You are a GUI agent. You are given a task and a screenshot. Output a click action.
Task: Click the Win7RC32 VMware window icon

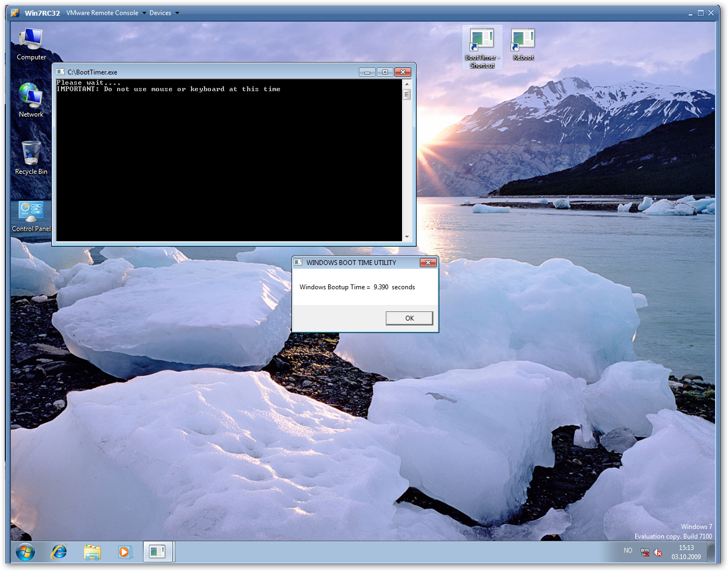[15, 13]
